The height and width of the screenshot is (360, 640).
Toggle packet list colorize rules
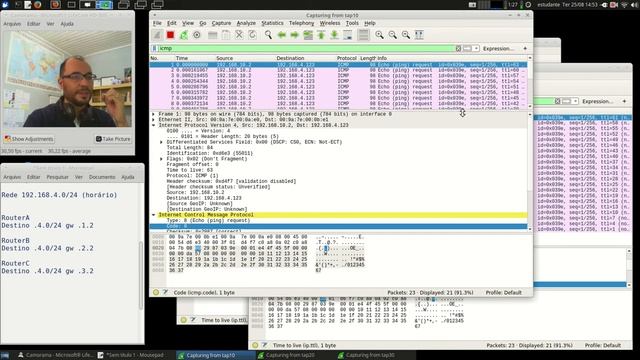pos(363,35)
